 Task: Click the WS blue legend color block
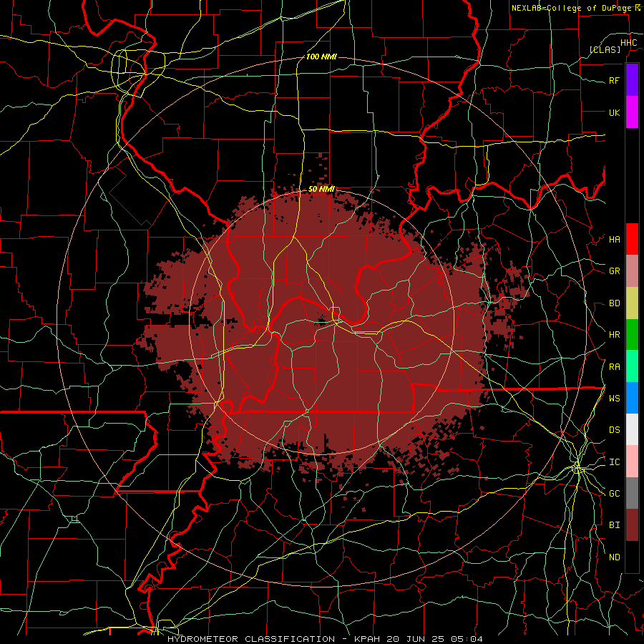pos(632,398)
